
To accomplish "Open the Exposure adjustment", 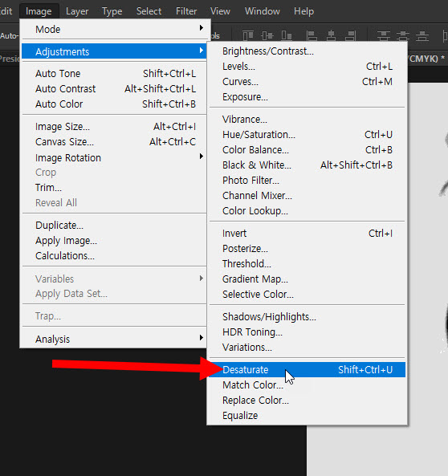I will [x=307, y=96].
